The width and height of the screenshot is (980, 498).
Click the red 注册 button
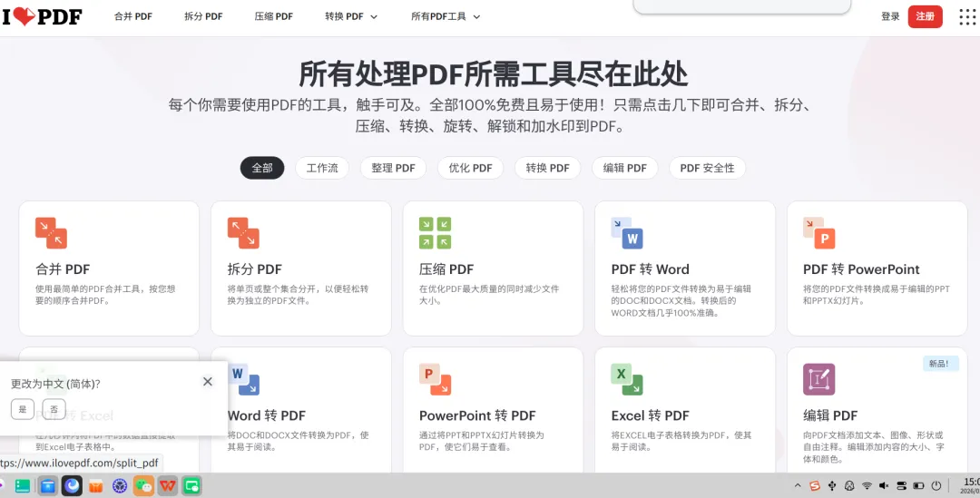coord(925,17)
